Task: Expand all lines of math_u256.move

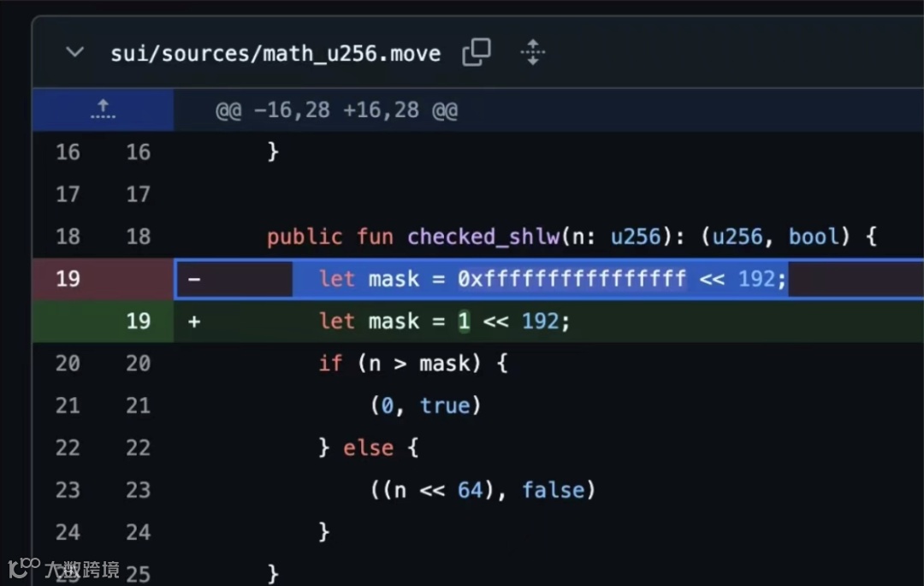Action: click(x=533, y=52)
